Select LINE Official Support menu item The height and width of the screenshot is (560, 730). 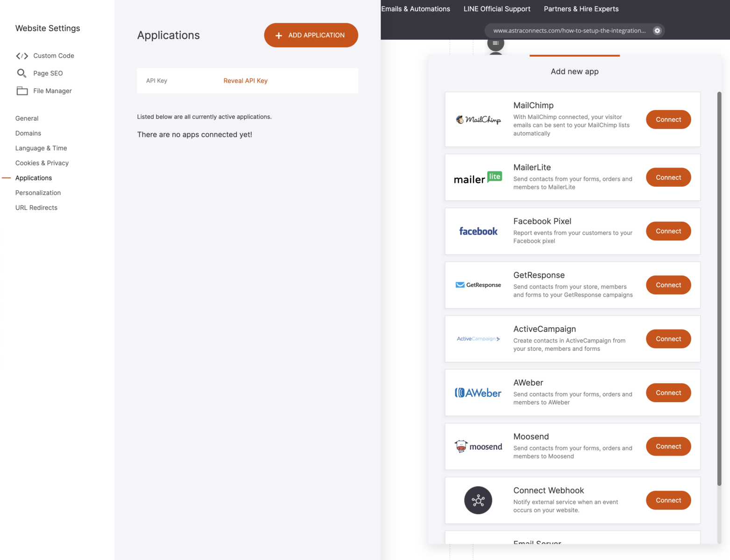tap(496, 9)
